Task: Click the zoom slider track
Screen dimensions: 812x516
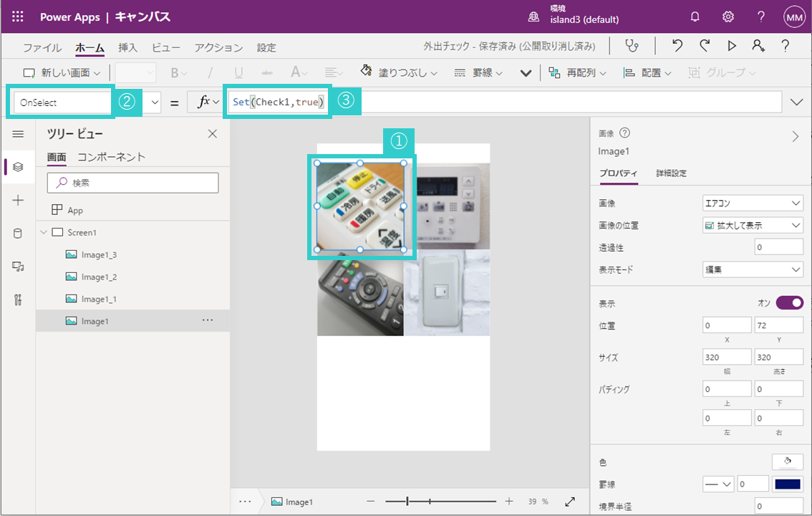Action: [440, 501]
